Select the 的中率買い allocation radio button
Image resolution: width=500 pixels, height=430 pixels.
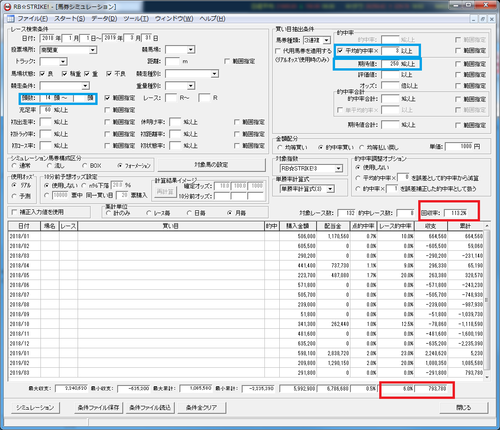[x=321, y=147]
